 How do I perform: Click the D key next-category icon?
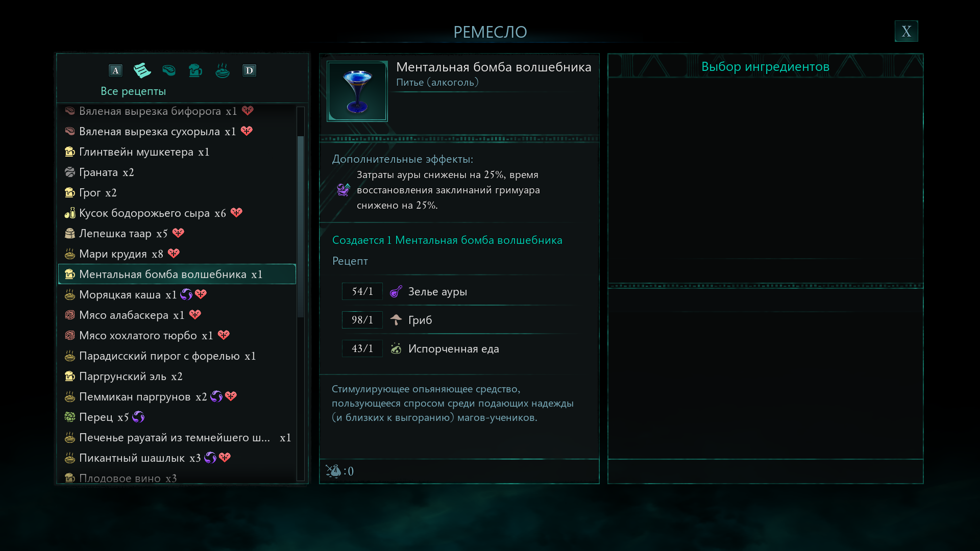tap(249, 70)
